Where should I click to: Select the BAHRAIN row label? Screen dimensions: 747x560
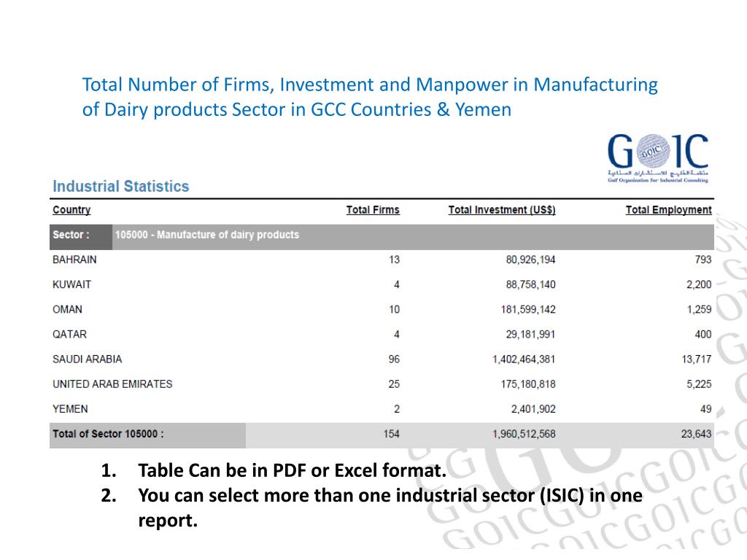pyautogui.click(x=74, y=260)
